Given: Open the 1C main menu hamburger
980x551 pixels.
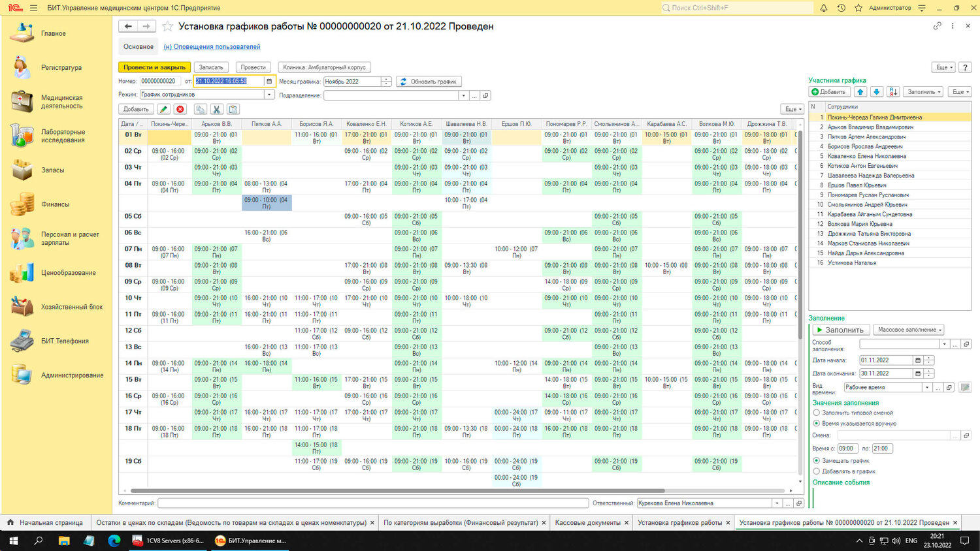Looking at the screenshot, I should (33, 8).
